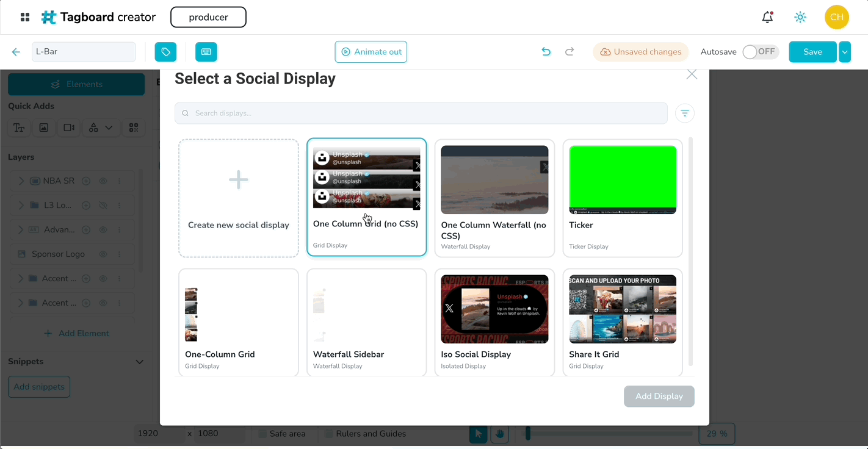Select the One-Column Grid display card
The width and height of the screenshot is (868, 449).
239,322
